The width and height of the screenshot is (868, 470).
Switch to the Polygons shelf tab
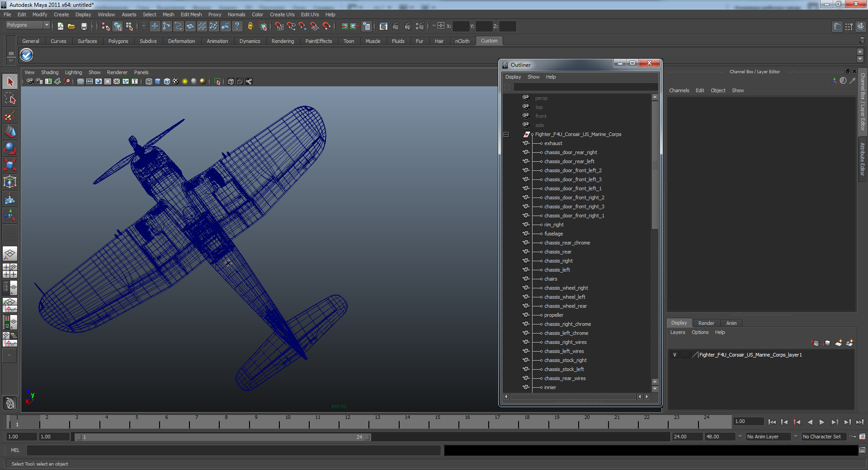click(x=118, y=41)
